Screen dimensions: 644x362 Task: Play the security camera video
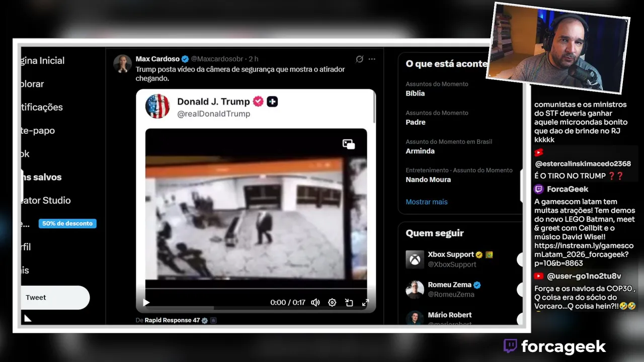point(146,302)
